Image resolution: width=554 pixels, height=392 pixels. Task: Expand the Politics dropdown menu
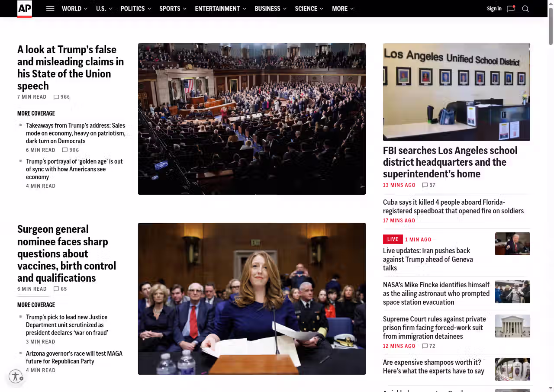135,9
